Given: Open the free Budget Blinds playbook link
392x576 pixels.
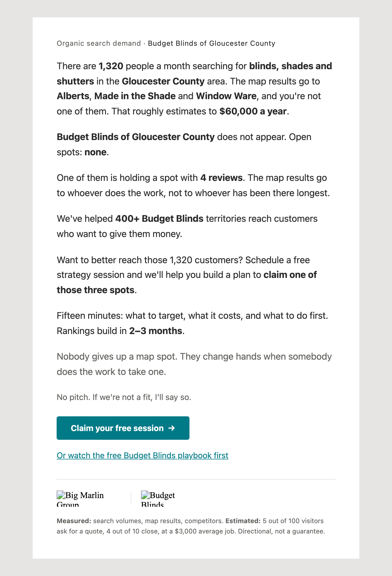Looking at the screenshot, I should 142,455.
